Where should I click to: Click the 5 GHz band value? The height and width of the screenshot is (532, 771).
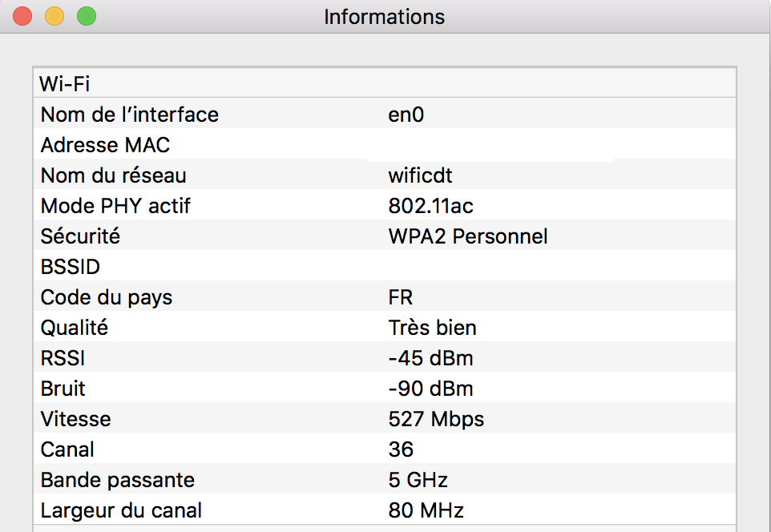coord(418,481)
